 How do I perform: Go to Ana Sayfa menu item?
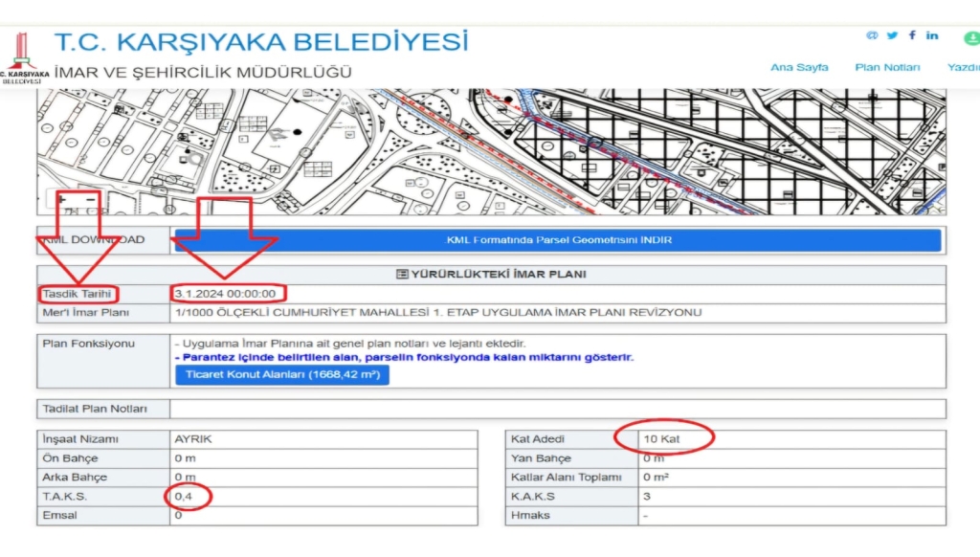click(x=799, y=67)
